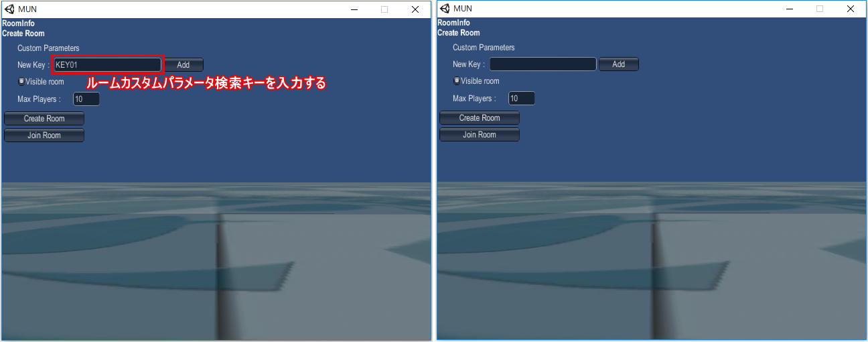
Task: Click the Max Players field in the left window
Action: tap(86, 99)
